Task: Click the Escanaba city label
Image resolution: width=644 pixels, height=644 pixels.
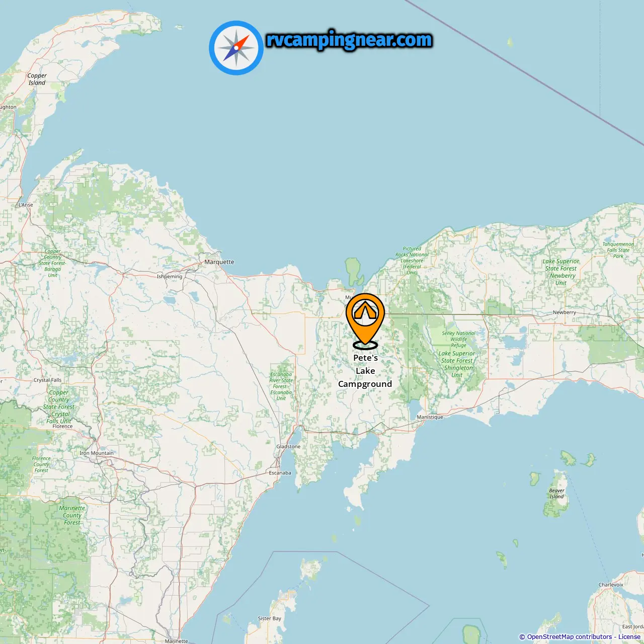Action: click(280, 473)
